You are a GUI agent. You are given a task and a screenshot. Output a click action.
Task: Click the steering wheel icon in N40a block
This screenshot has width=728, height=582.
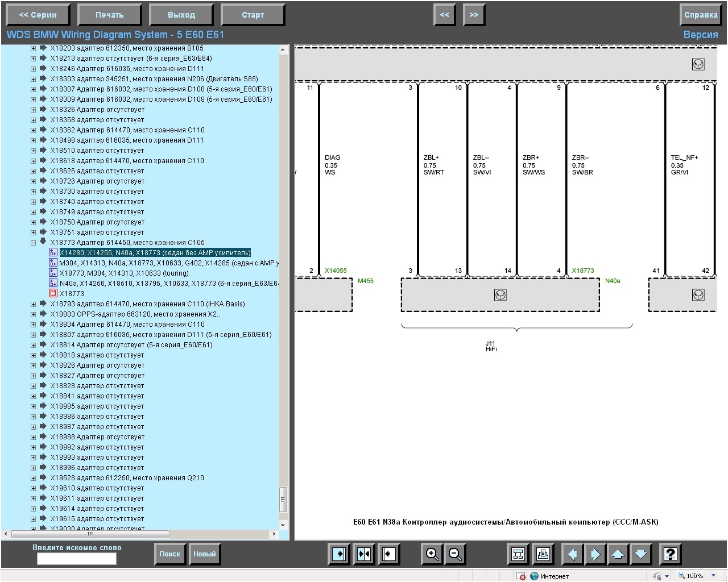click(500, 295)
